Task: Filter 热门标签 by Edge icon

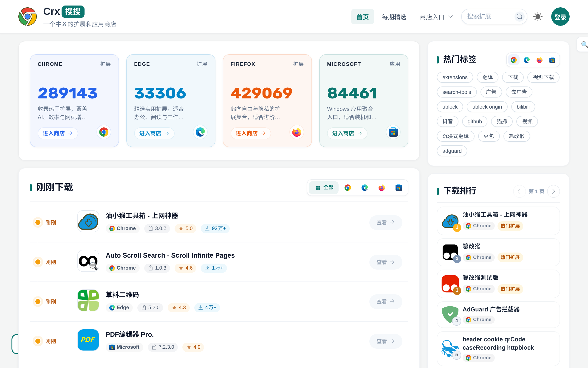Action: (526, 60)
